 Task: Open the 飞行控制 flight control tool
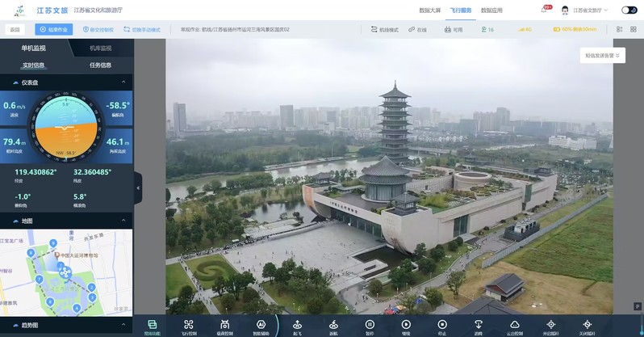(x=188, y=326)
